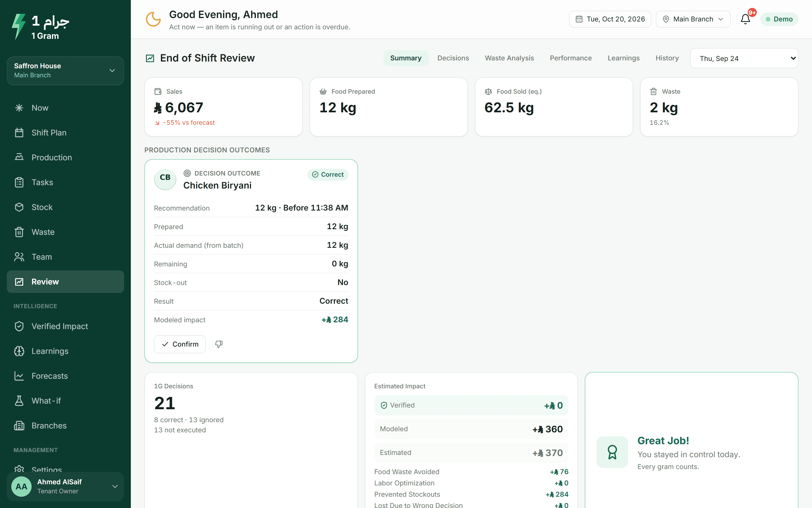Open the History tab
Image resolution: width=812 pixels, height=508 pixels.
coord(667,58)
